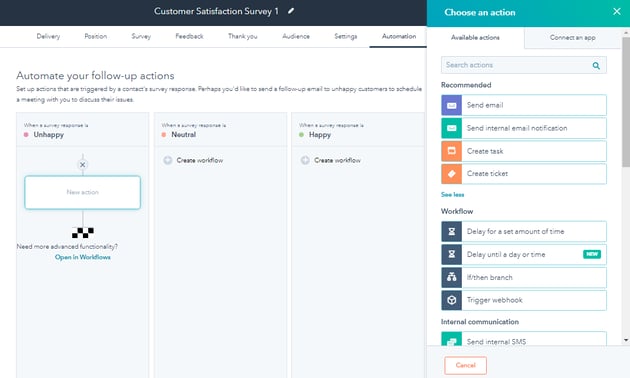
Task: Switch to the Connect an app tab
Action: (x=573, y=38)
